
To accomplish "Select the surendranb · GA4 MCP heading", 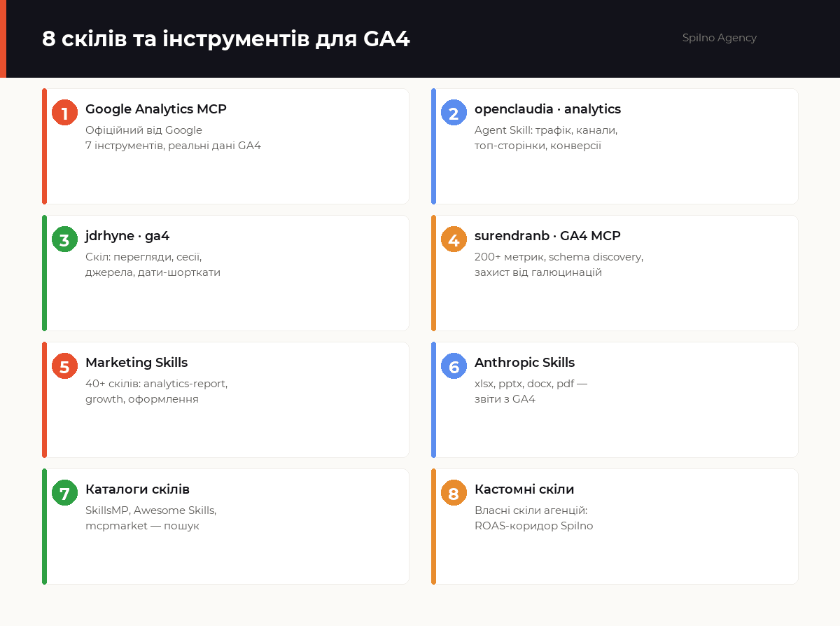I will 547,236.
